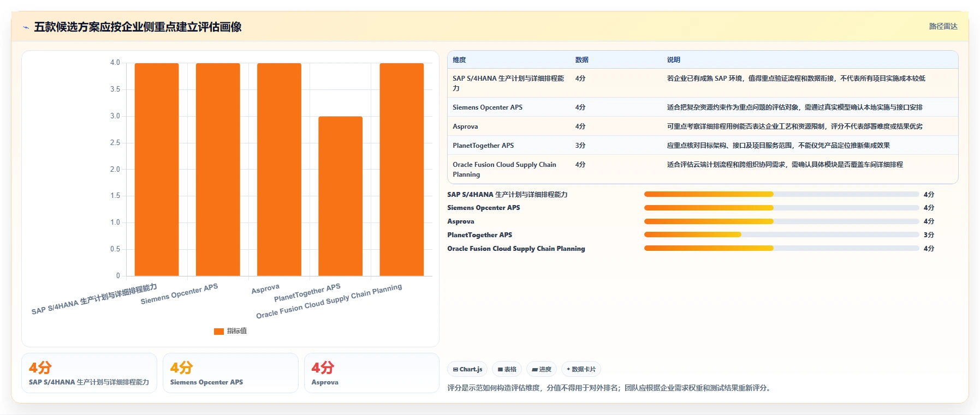Viewport: 980px width, 415px height.
Task: Open the Asprova 4分 data card
Action: pyautogui.click(x=372, y=373)
